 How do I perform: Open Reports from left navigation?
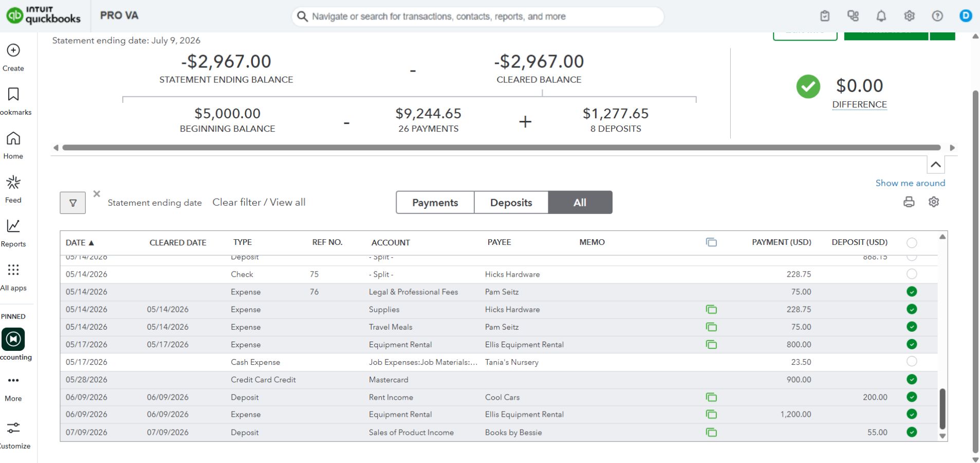(x=13, y=233)
